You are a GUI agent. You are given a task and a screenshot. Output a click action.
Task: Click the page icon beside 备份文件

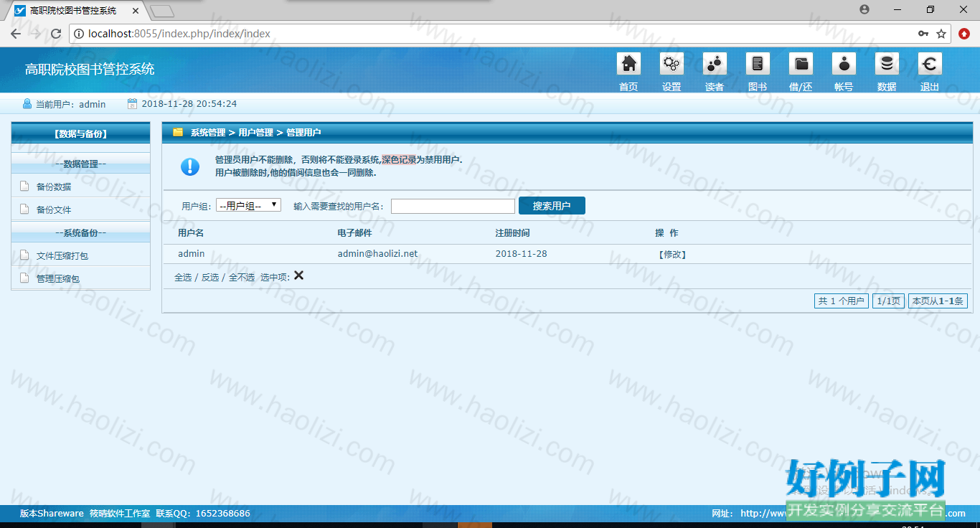tap(24, 209)
